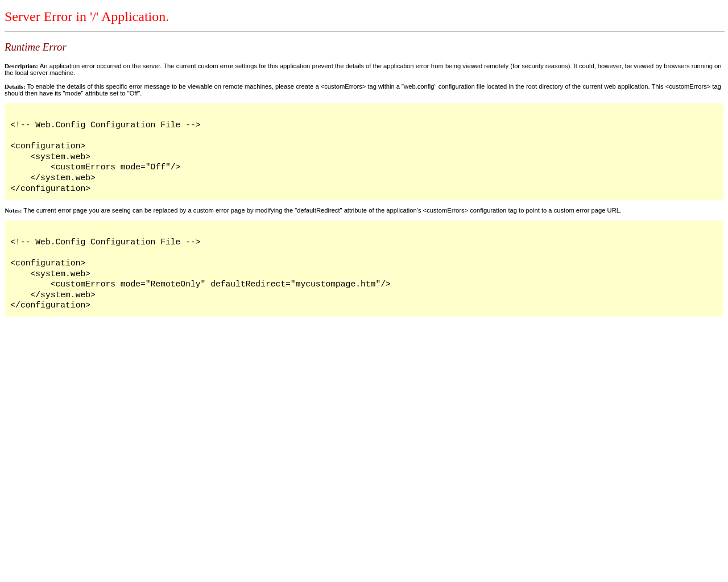The image size is (728, 582).
Task: Click the opening <configuration> tag in first code block
Action: click(x=48, y=146)
